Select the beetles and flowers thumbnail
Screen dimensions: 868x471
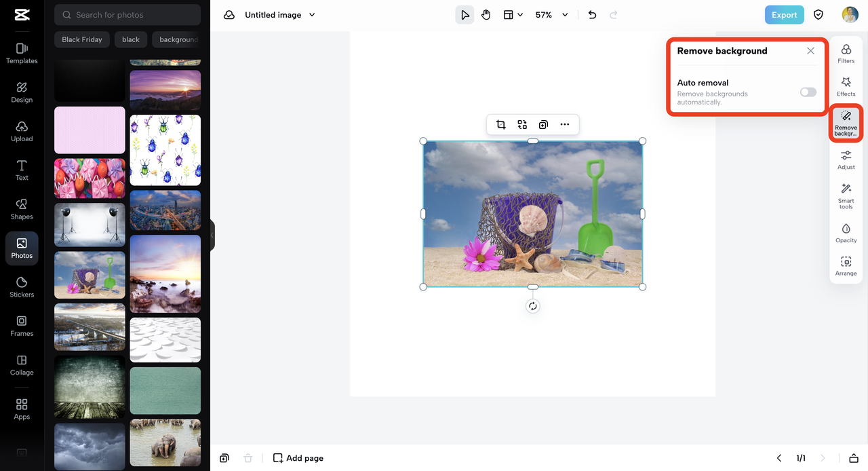tap(165, 150)
